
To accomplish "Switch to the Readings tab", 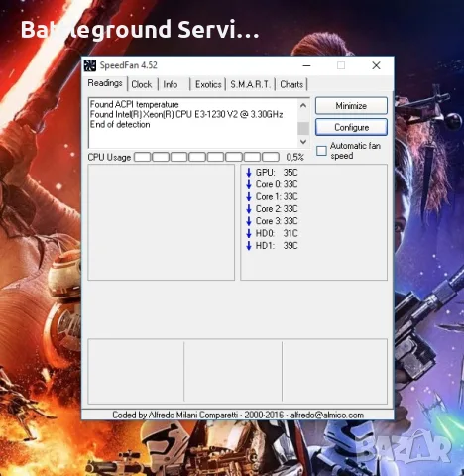I will (x=105, y=83).
